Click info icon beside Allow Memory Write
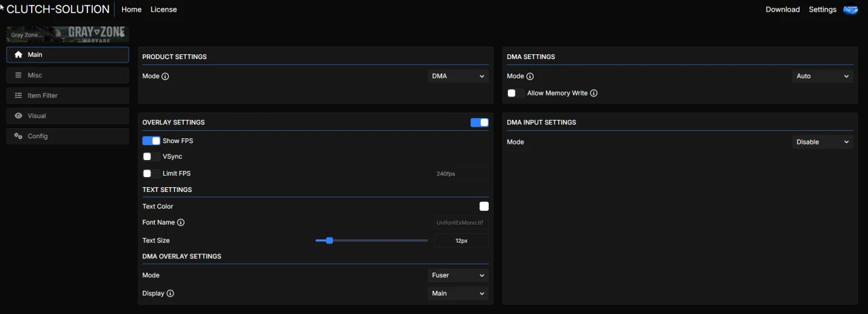Image resolution: width=868 pixels, height=314 pixels. click(x=594, y=93)
